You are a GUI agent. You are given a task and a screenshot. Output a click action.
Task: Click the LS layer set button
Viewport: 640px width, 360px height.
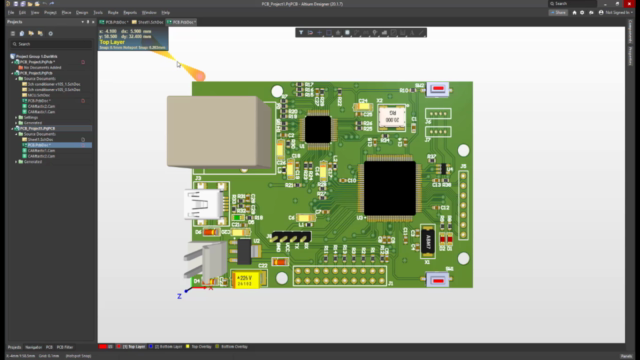(x=110, y=347)
